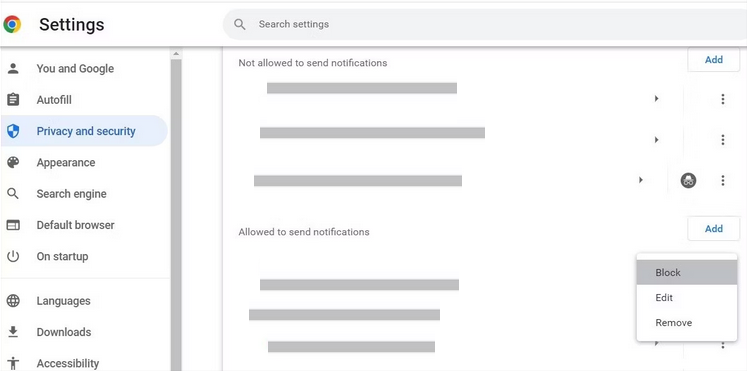This screenshot has width=747, height=371.
Task: Open the You and Google section
Action: (x=75, y=69)
